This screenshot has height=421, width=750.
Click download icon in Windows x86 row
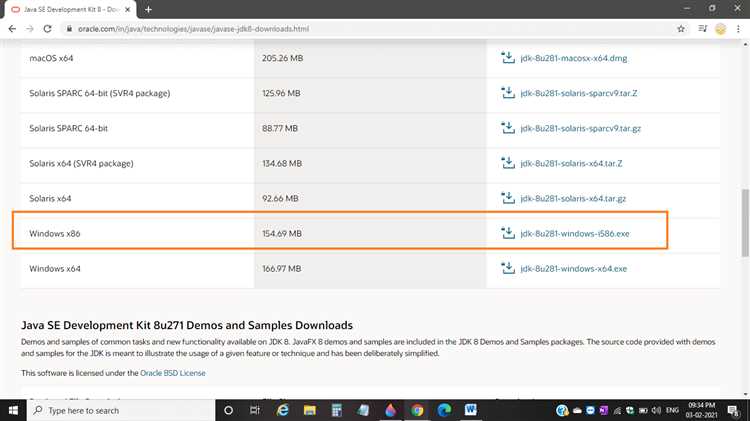507,233
